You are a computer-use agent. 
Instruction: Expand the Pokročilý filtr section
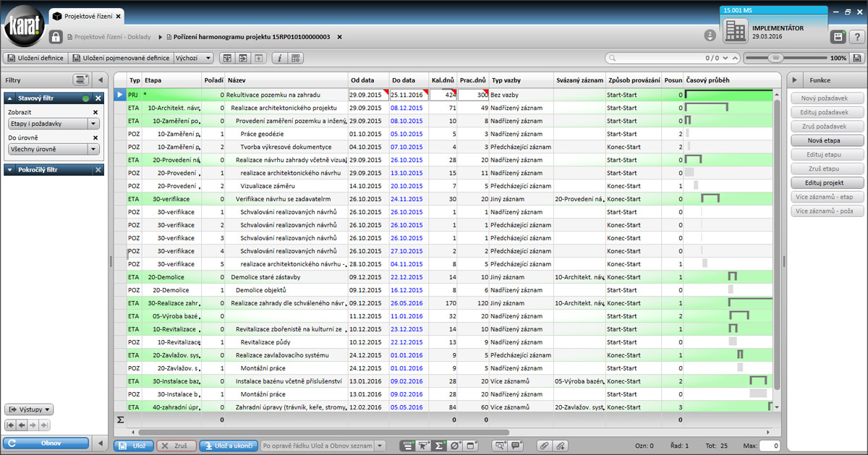[11, 170]
